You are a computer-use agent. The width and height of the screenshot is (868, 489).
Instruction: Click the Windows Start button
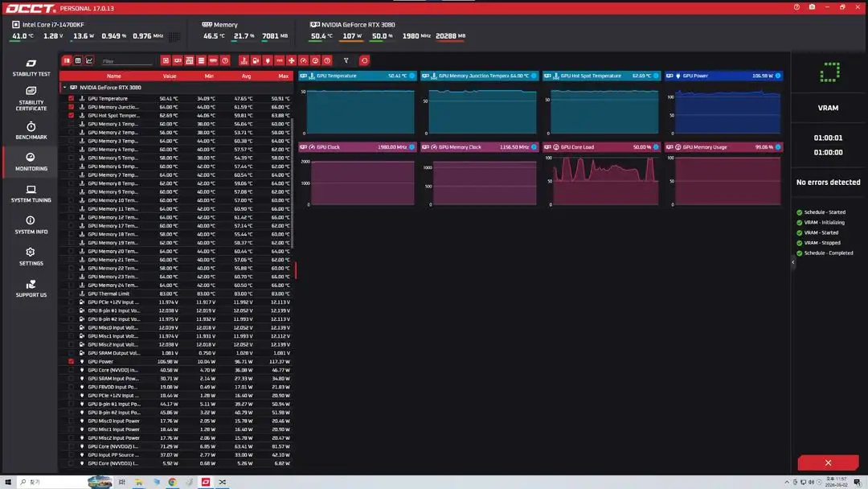tap(8, 483)
